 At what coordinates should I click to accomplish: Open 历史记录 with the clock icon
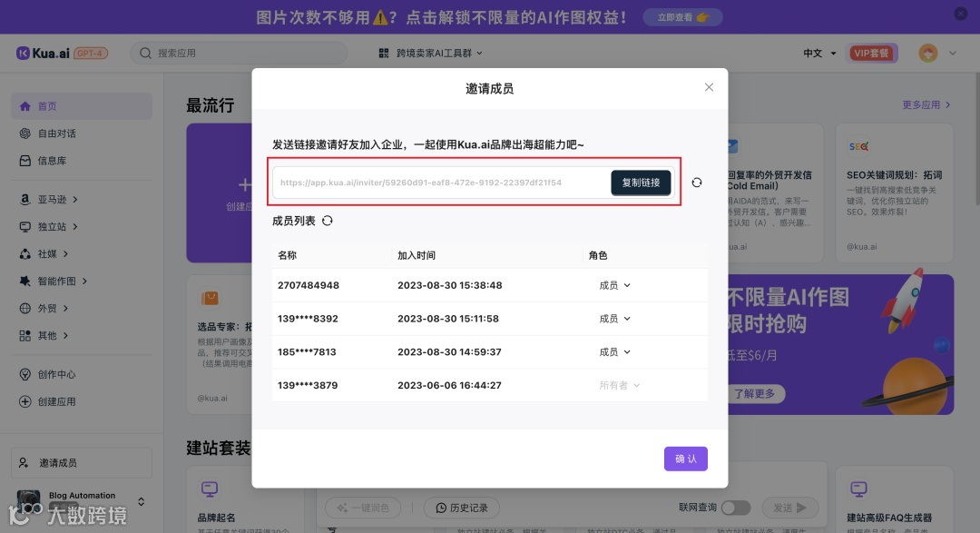point(440,508)
